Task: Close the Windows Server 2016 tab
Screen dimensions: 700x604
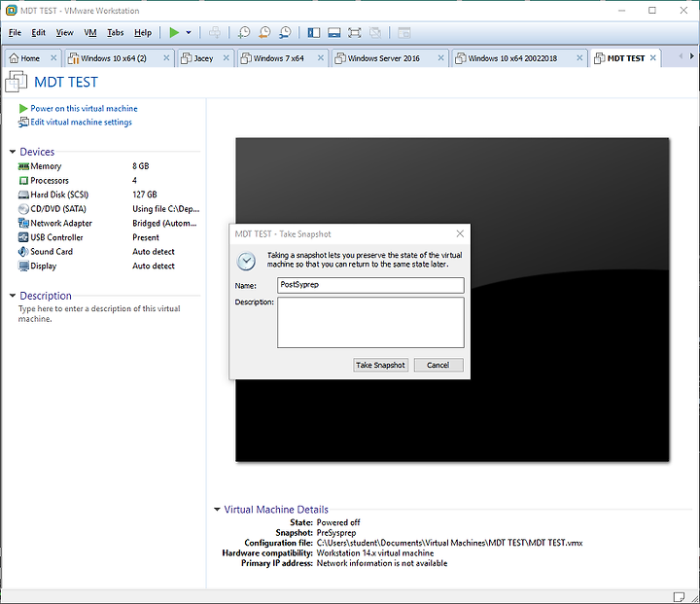Action: click(440, 58)
